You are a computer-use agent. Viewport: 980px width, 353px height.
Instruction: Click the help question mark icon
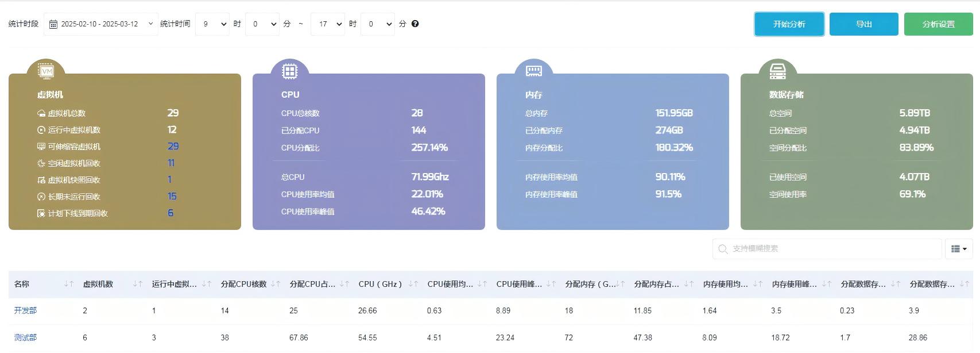[415, 24]
